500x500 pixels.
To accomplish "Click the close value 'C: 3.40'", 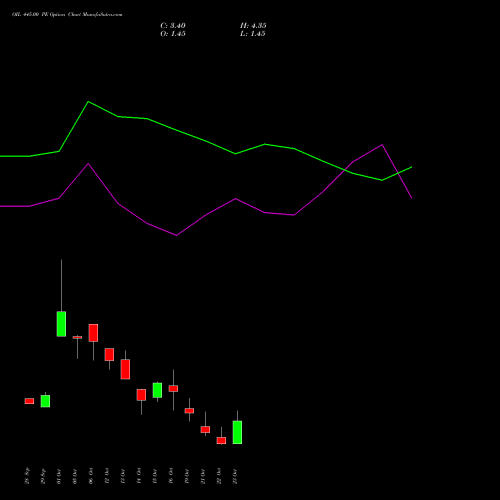I will click(x=173, y=26).
